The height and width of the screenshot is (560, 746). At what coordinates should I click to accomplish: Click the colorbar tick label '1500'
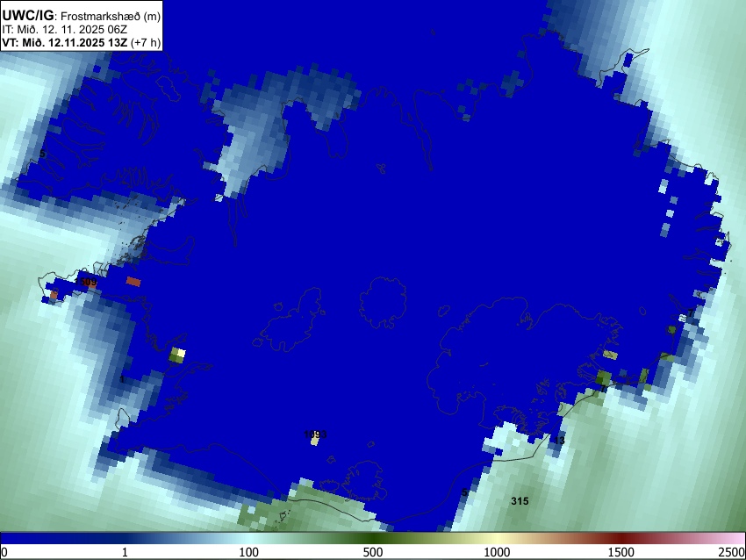[621, 552]
